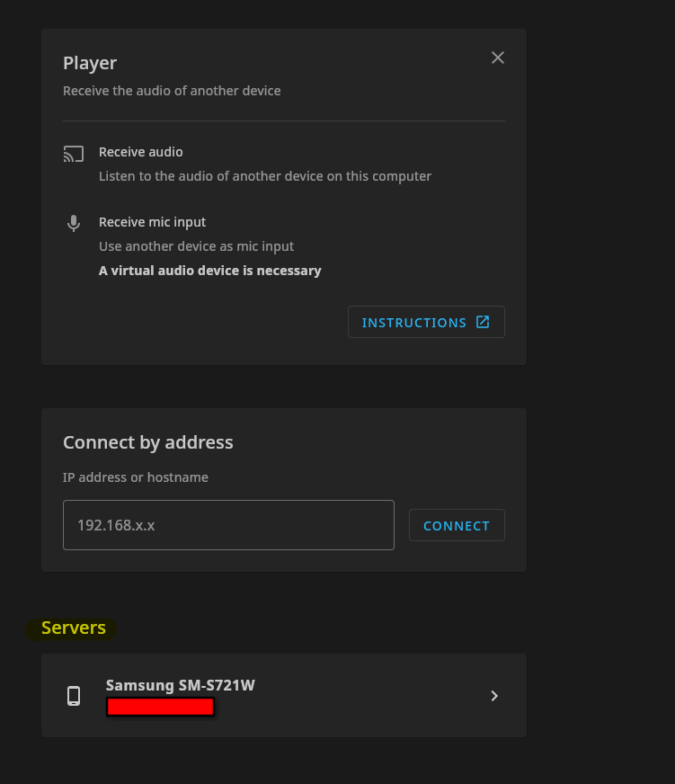Click the red redacted address bar
Image resolution: width=675 pixels, height=784 pixels.
(x=160, y=707)
